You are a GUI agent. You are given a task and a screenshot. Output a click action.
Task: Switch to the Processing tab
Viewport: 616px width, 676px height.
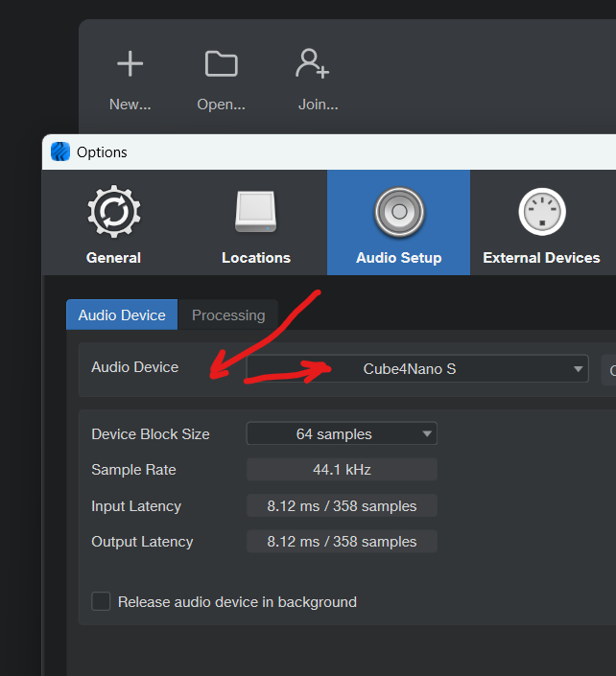pos(228,315)
